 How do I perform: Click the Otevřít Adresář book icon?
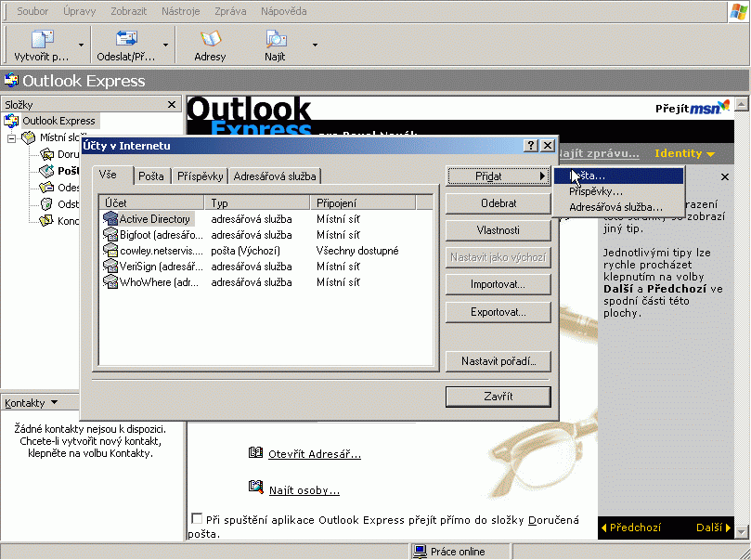click(x=256, y=452)
